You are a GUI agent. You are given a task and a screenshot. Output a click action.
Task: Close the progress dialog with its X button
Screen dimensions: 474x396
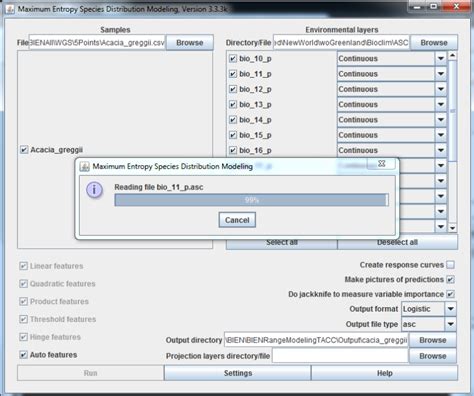[x=381, y=163]
